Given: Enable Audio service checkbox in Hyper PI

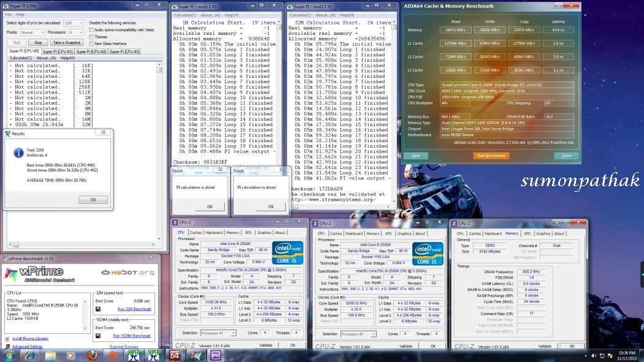Looking at the screenshot, I should click(x=91, y=30).
